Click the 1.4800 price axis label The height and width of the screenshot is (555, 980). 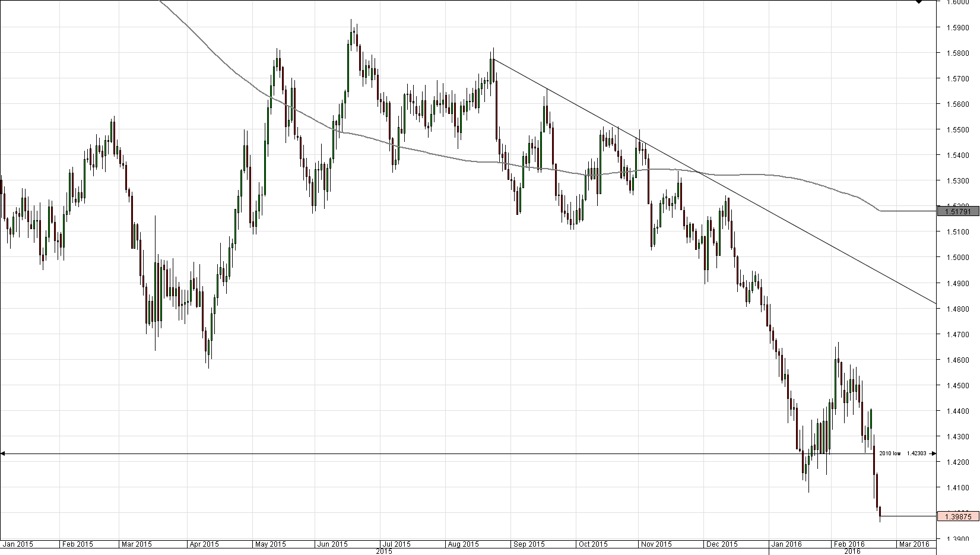pos(959,309)
